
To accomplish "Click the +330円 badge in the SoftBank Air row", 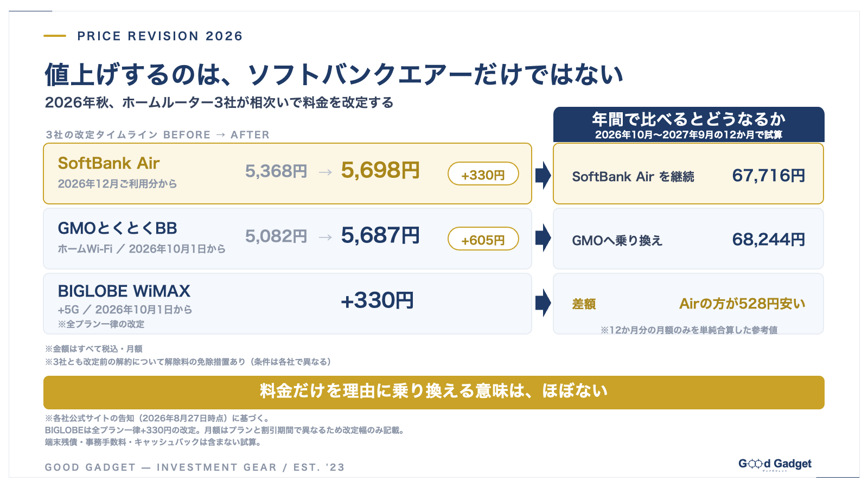I will coord(483,175).
